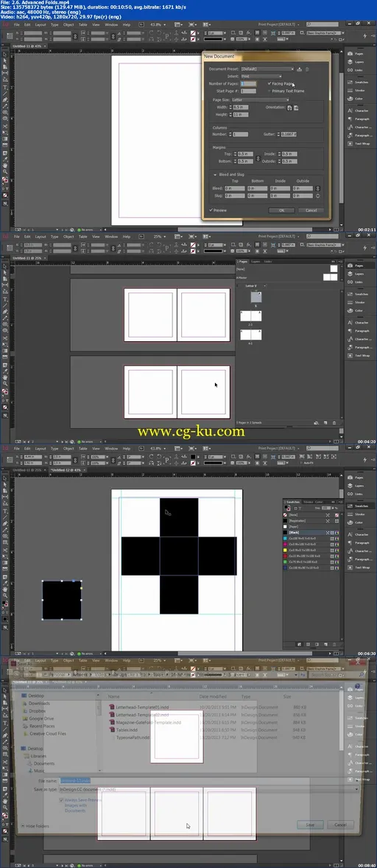Open Layout menu in Pages panel frame
Viewport: 377px width, 868px height.
pos(40,237)
